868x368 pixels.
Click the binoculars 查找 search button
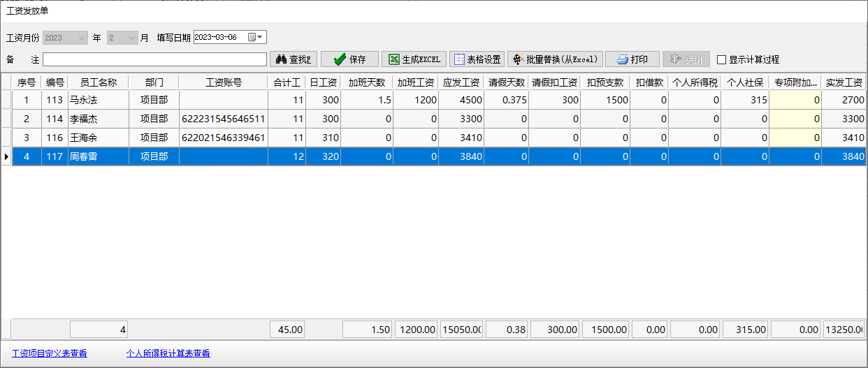point(294,59)
